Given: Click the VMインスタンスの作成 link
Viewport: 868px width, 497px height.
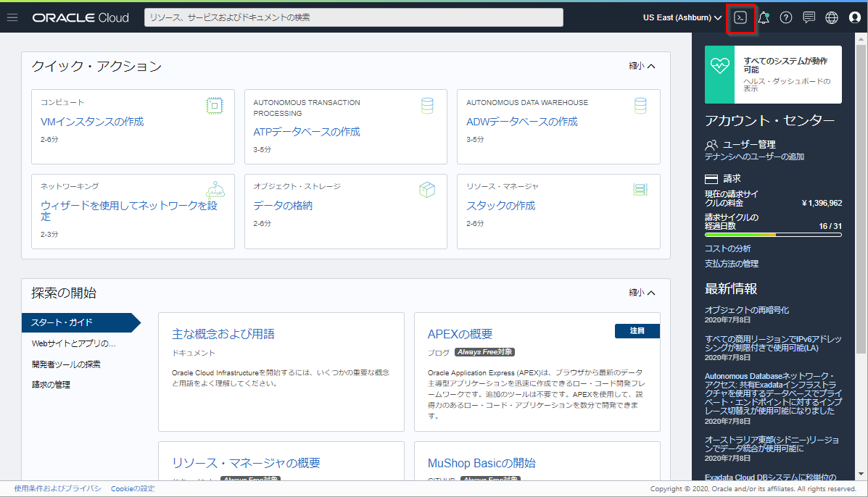Looking at the screenshot, I should 92,122.
